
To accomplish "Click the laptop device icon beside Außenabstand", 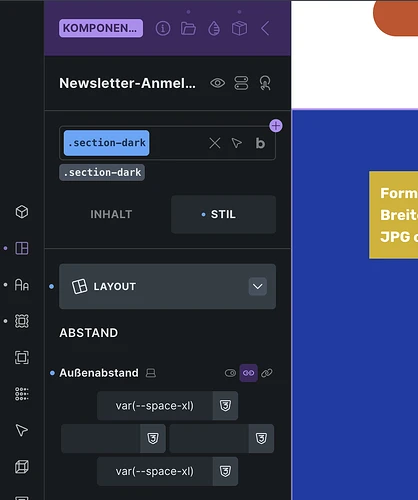I will click(151, 373).
